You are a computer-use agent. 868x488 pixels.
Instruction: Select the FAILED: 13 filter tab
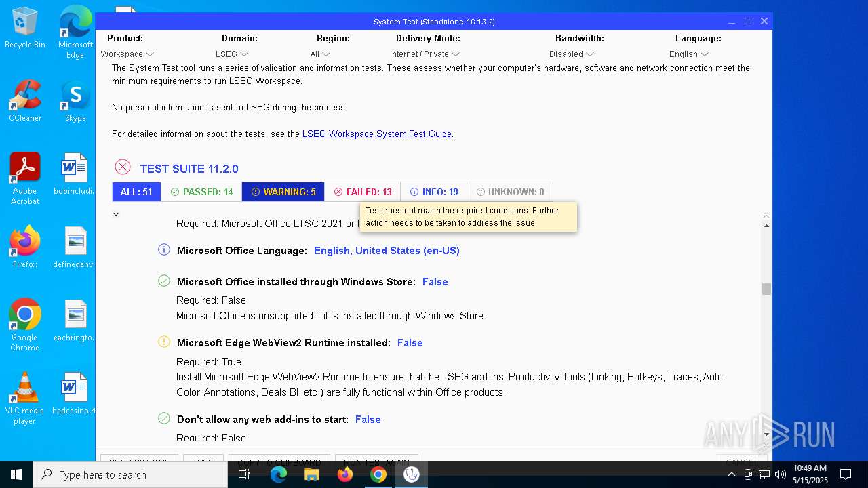(x=362, y=192)
